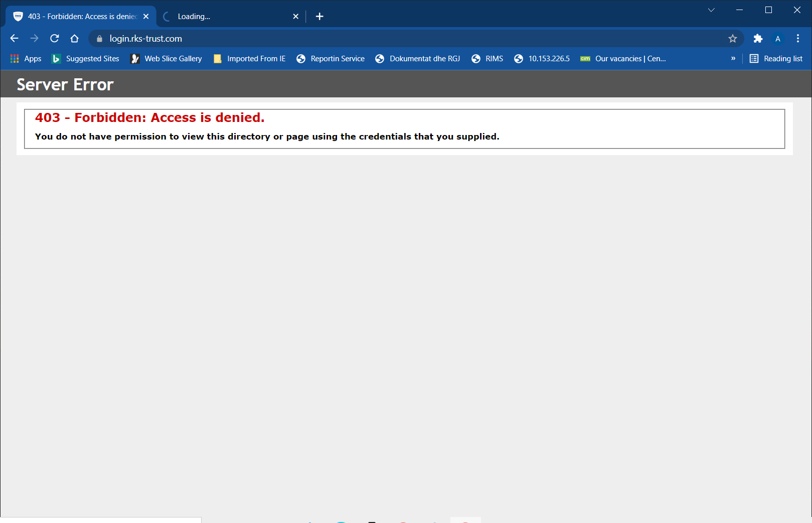Screen dimensions: 812x523
Task: Open the Apps grid shortcut
Action: 26,59
